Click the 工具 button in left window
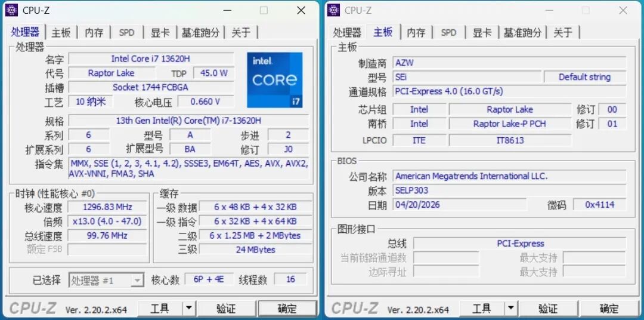The height and width of the screenshot is (320, 644). coord(160,308)
